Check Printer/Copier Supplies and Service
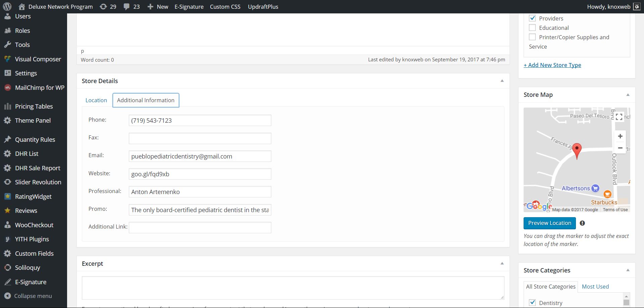This screenshot has height=308, width=644. click(x=532, y=37)
